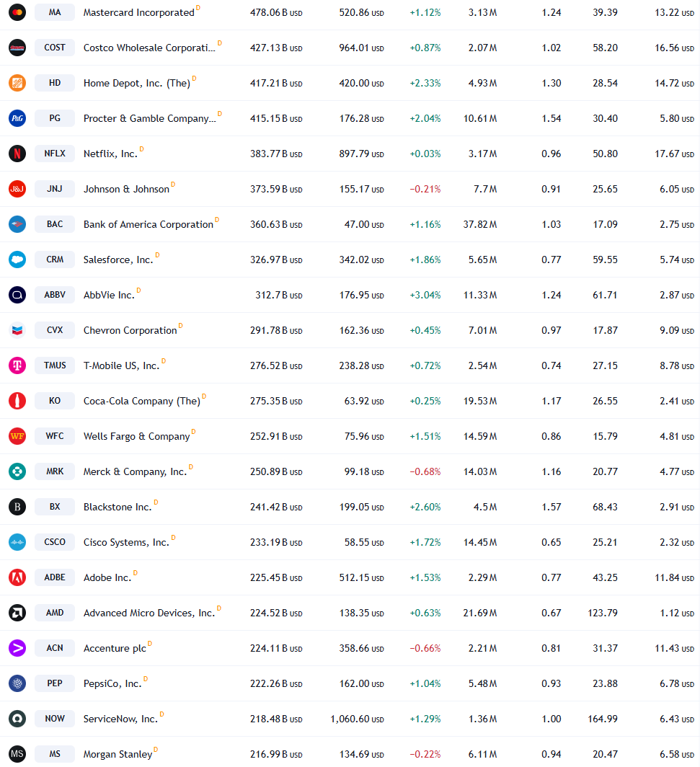Click the 17.67 USD EPS value
The width and height of the screenshot is (700, 767).
click(674, 154)
